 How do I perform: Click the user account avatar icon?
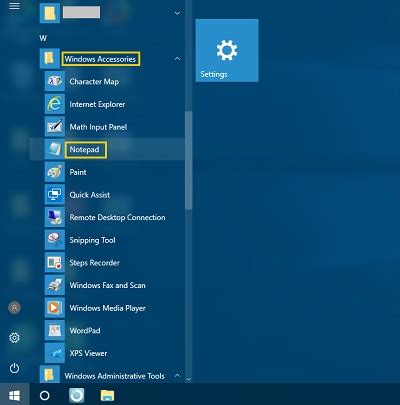14,307
